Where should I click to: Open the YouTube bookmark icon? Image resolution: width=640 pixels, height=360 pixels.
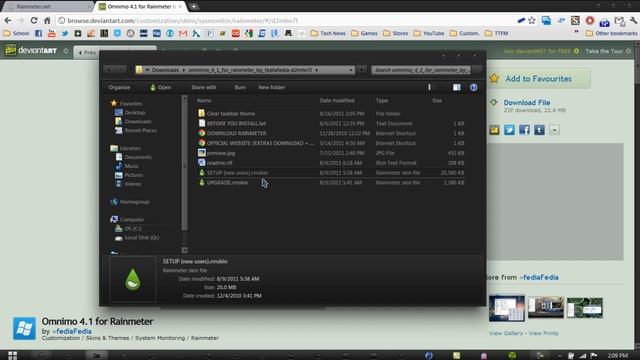tap(52, 33)
